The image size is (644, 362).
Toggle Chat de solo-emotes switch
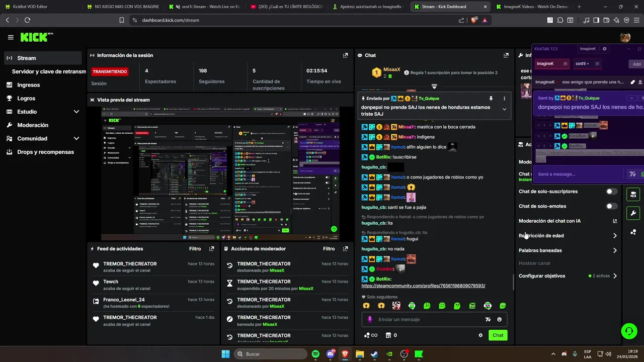point(611,206)
